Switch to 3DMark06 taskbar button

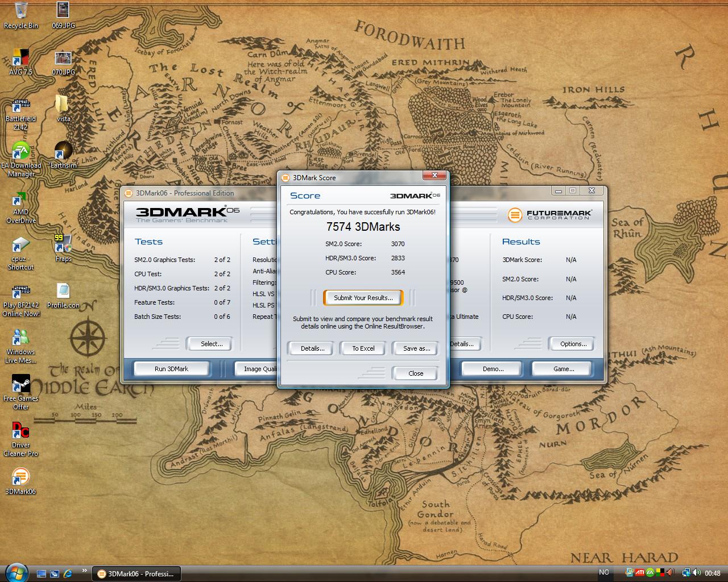(136, 573)
